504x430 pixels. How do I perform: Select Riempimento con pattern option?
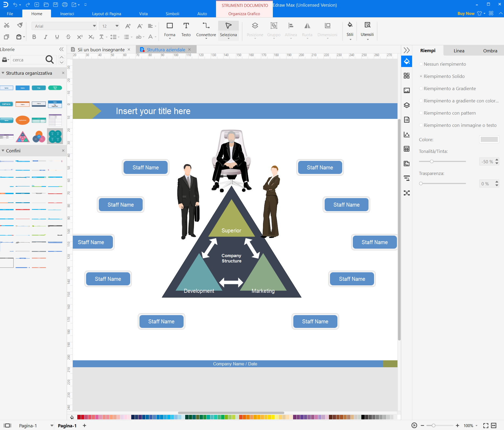click(421, 113)
